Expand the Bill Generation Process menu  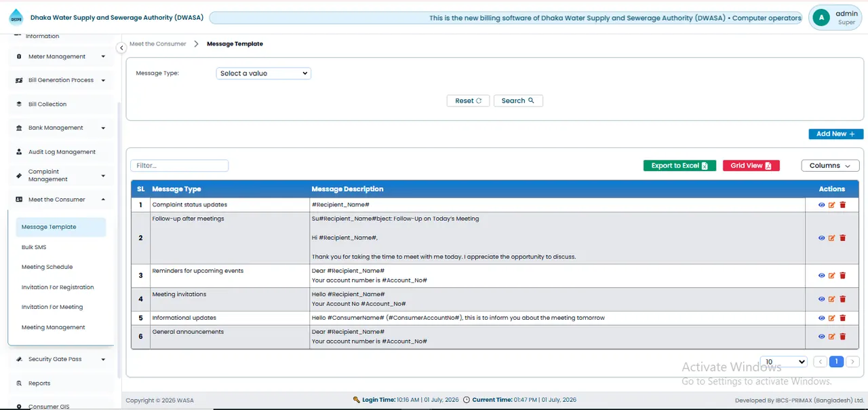[x=61, y=80]
